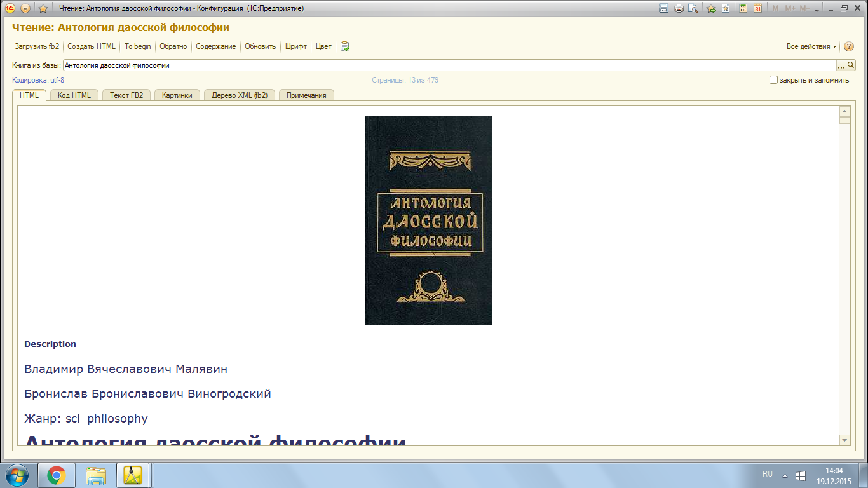
Task: Click Создать HTML command
Action: click(92, 46)
